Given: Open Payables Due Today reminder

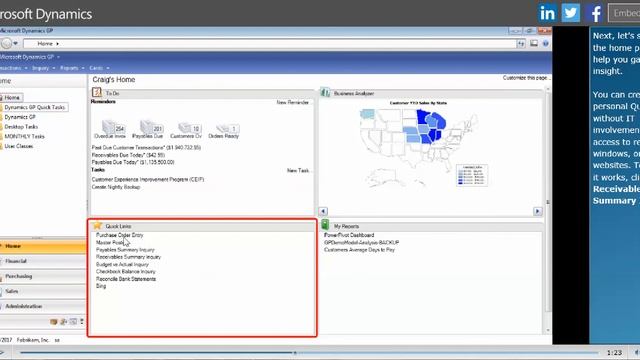Looking at the screenshot, I should 133,162.
